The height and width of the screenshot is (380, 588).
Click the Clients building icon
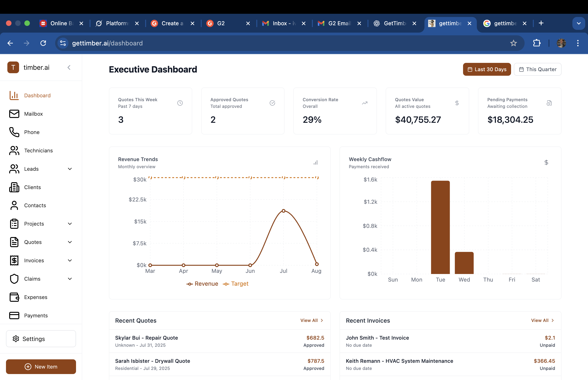click(14, 187)
